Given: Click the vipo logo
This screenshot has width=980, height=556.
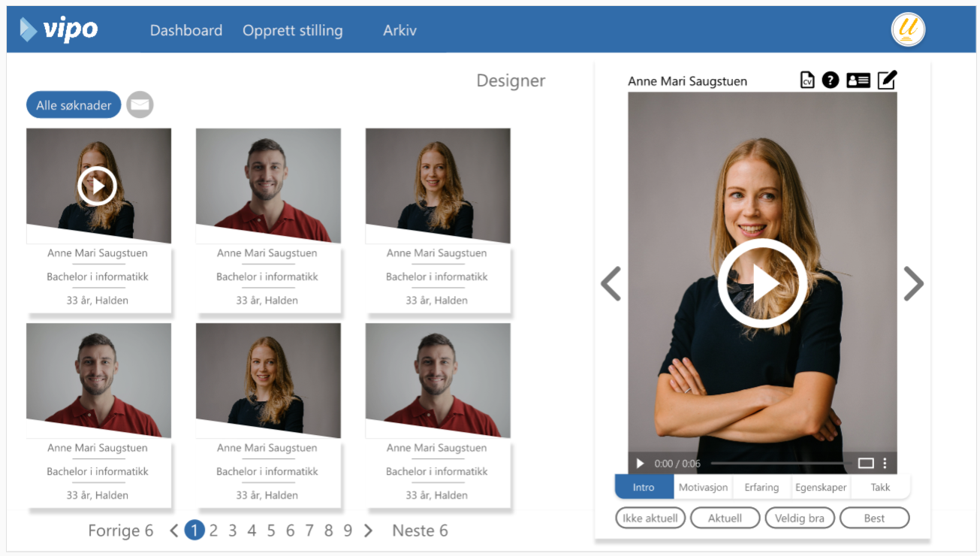Looking at the screenshot, I should (x=59, y=29).
